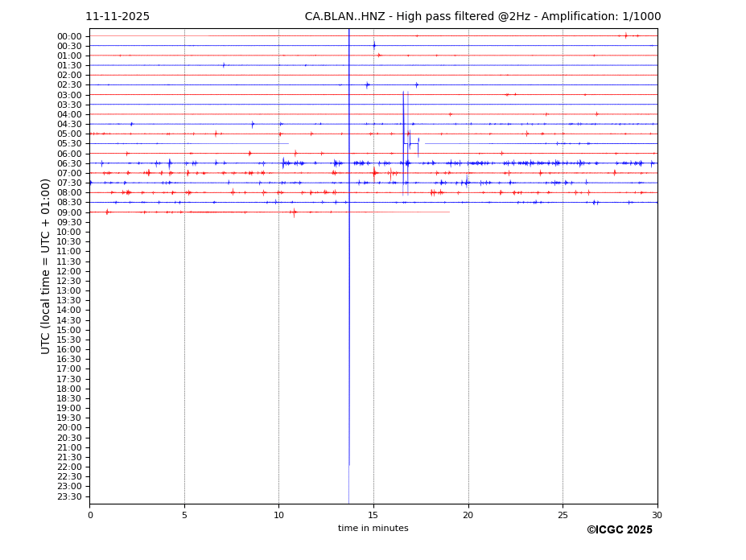Click bottom end of the tall blue spike
This screenshot has height=560, width=746.
(x=349, y=464)
